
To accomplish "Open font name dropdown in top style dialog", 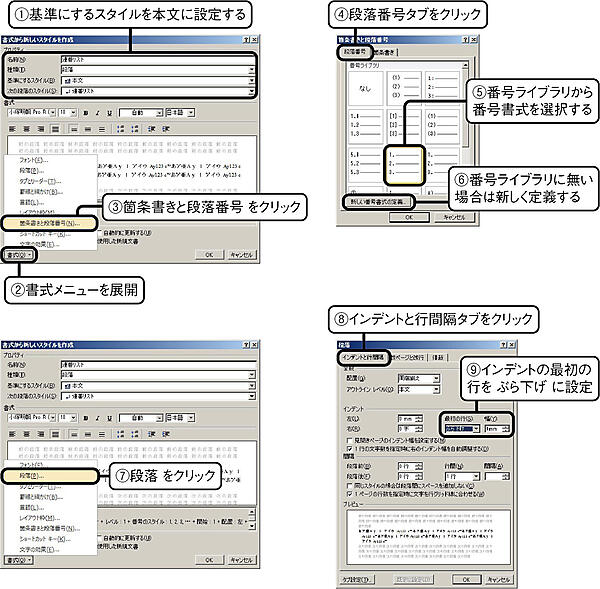I will point(52,113).
